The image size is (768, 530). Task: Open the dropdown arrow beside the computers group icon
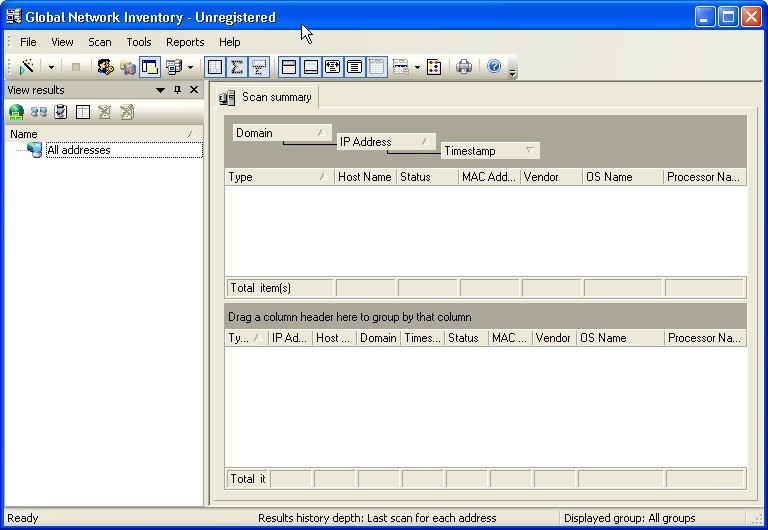pyautogui.click(x=191, y=67)
